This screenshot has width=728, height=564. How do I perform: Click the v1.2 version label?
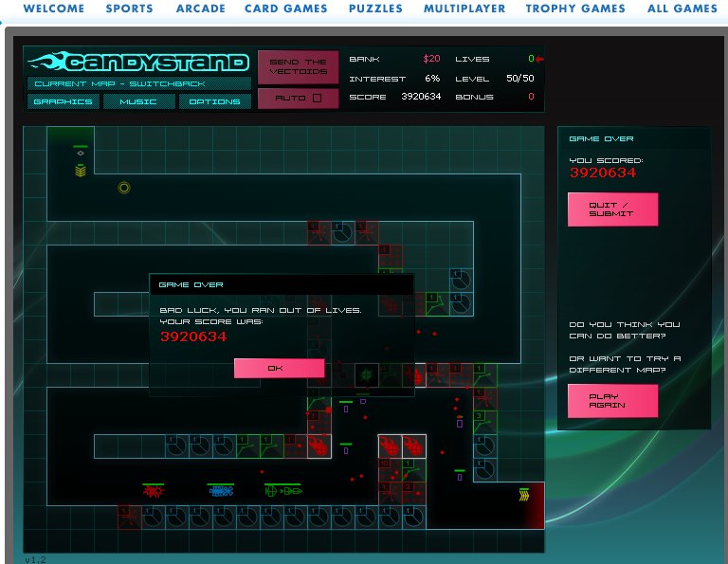tap(35, 559)
